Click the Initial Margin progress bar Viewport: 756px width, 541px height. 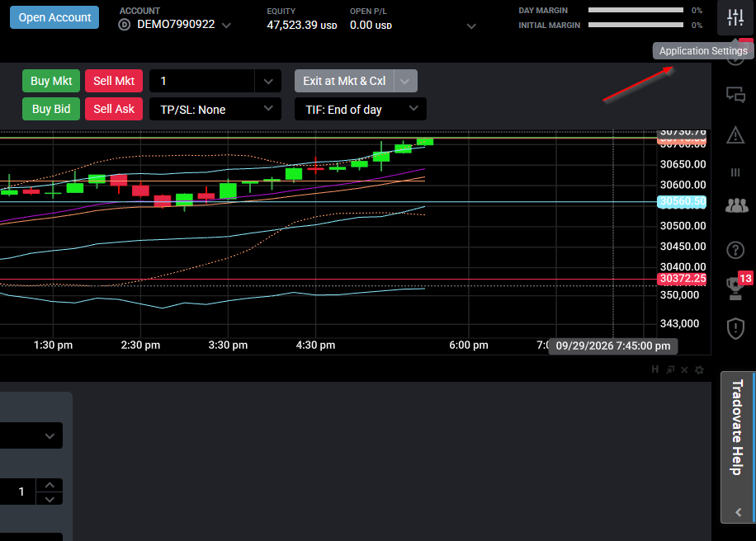(x=636, y=25)
